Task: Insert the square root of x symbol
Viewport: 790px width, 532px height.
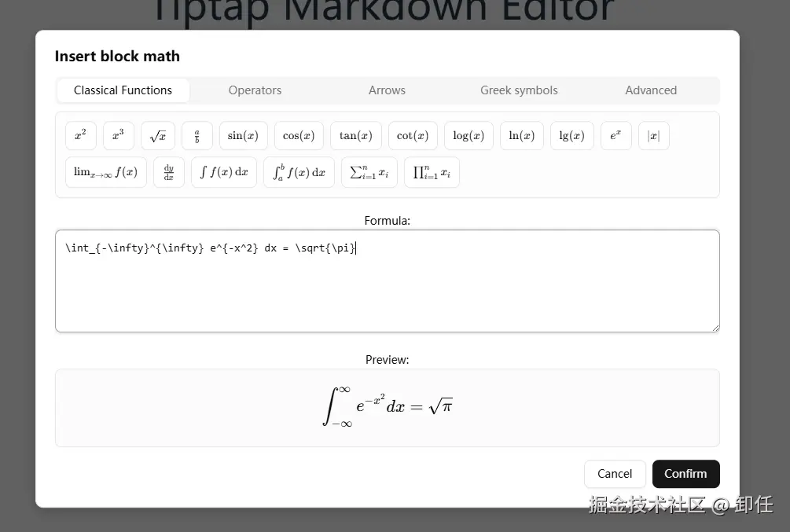Action: 158,135
